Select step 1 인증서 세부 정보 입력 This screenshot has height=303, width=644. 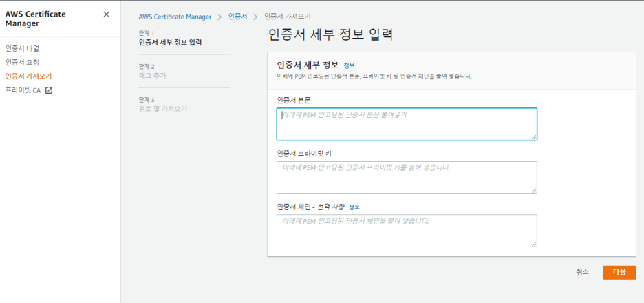coord(170,42)
